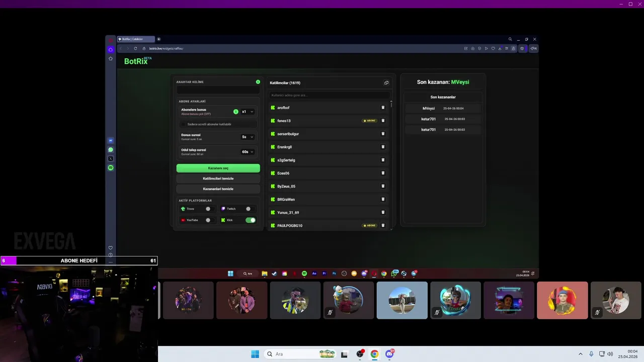Image resolution: width=644 pixels, height=362 pixels.
Task: Click Katilimcilari temizle button
Action: pos(218,178)
